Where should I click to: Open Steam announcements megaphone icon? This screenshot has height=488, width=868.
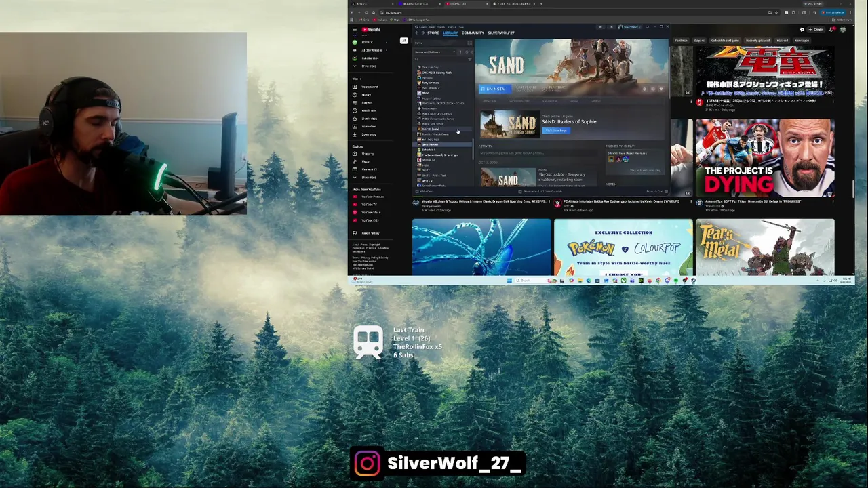[x=601, y=27]
